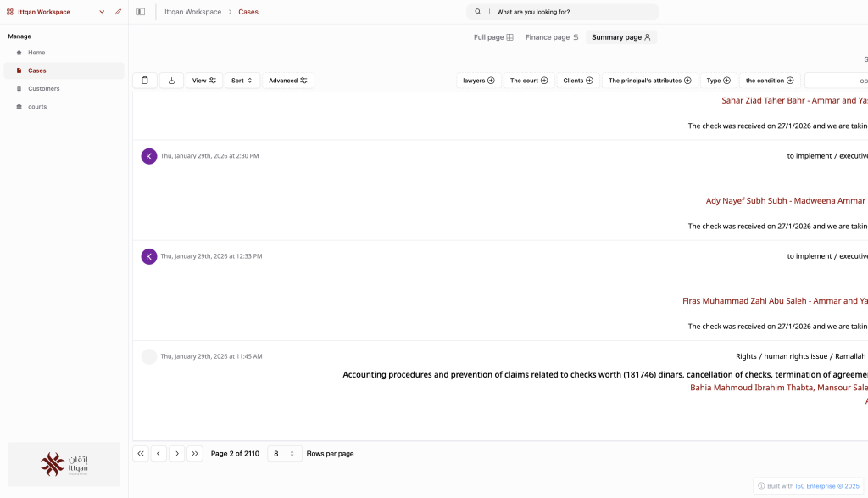The width and height of the screenshot is (868, 498).
Task: Switch to the Full page tab
Action: [x=493, y=37]
